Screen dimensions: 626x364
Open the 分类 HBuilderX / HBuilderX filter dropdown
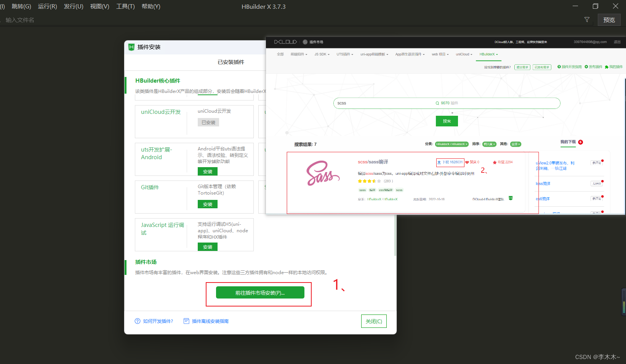451,144
